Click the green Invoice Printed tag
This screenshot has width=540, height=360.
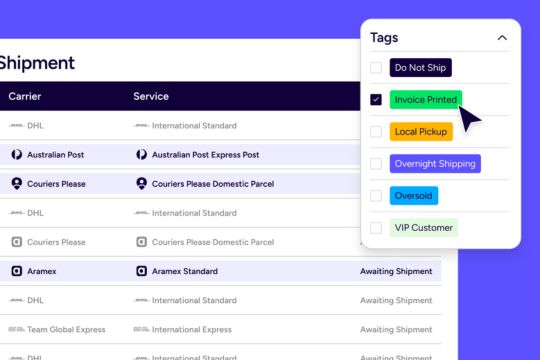[x=426, y=100]
